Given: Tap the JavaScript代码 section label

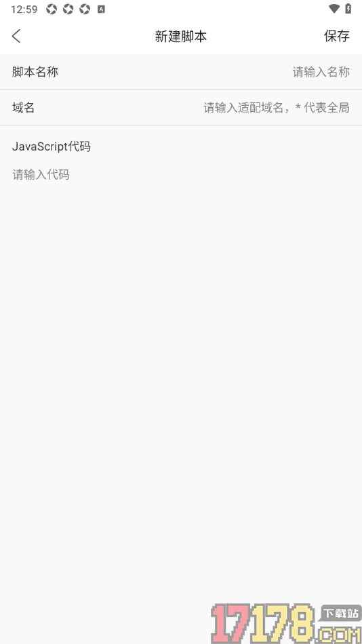Looking at the screenshot, I should [x=52, y=146].
